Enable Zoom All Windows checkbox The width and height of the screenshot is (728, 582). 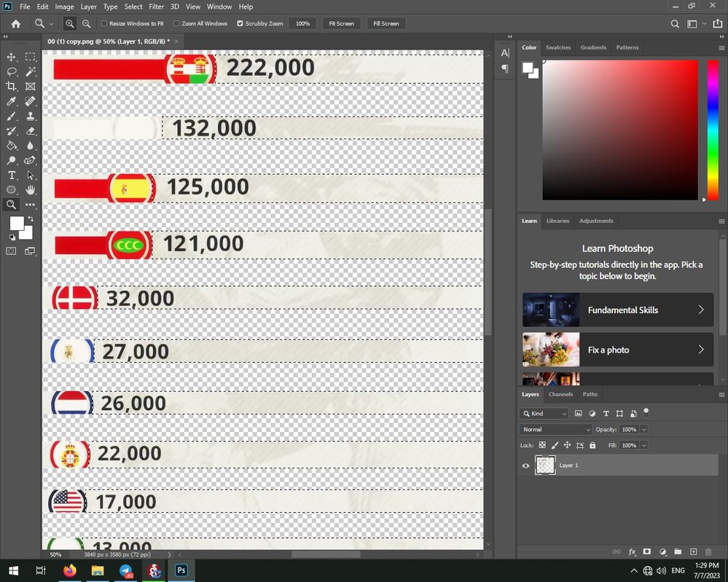[x=176, y=23]
